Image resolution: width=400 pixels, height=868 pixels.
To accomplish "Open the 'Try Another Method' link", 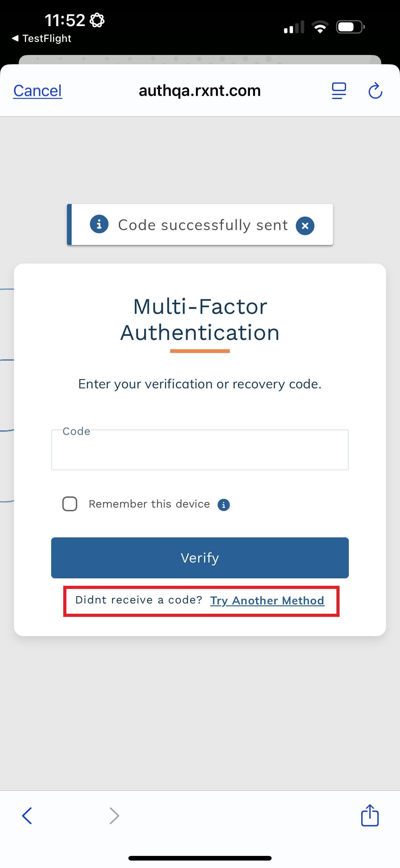I will [x=267, y=601].
